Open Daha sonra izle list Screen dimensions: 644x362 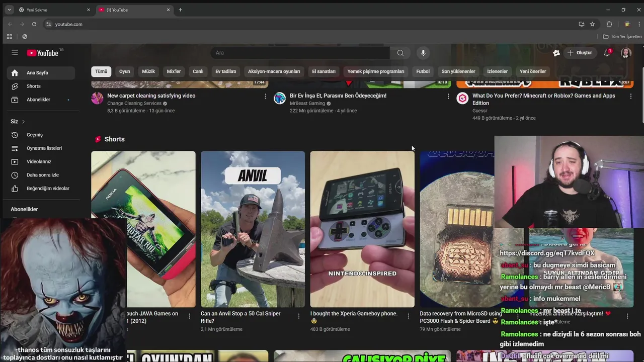pyautogui.click(x=41, y=175)
